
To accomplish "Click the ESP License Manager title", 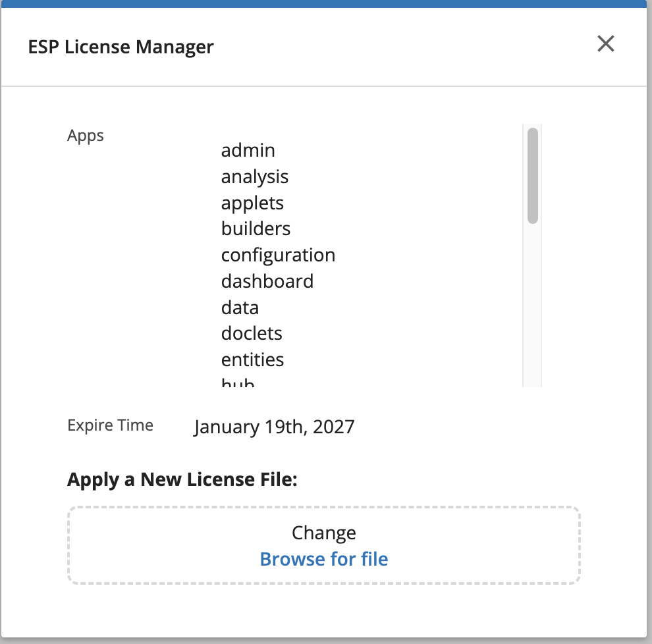I will pos(121,47).
